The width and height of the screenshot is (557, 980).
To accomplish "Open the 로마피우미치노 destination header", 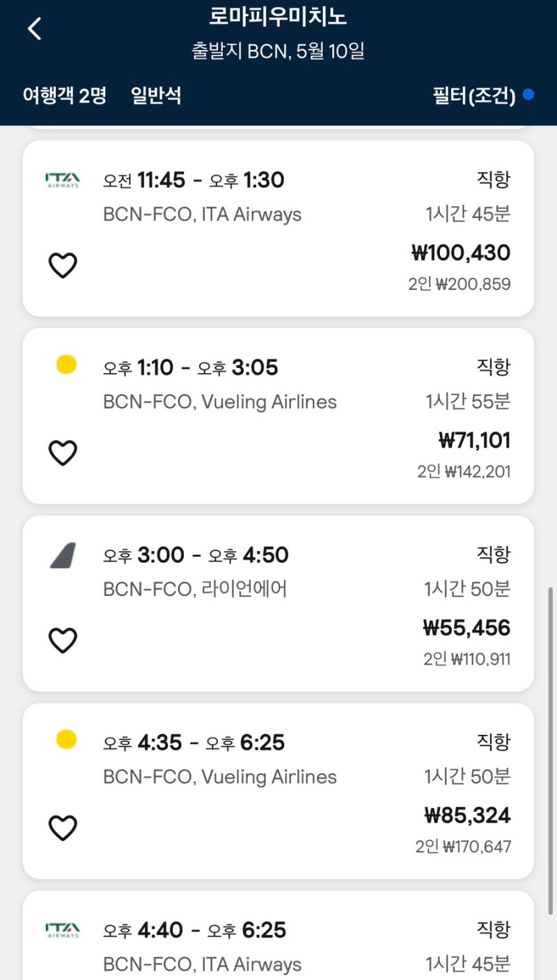I will coord(278,16).
